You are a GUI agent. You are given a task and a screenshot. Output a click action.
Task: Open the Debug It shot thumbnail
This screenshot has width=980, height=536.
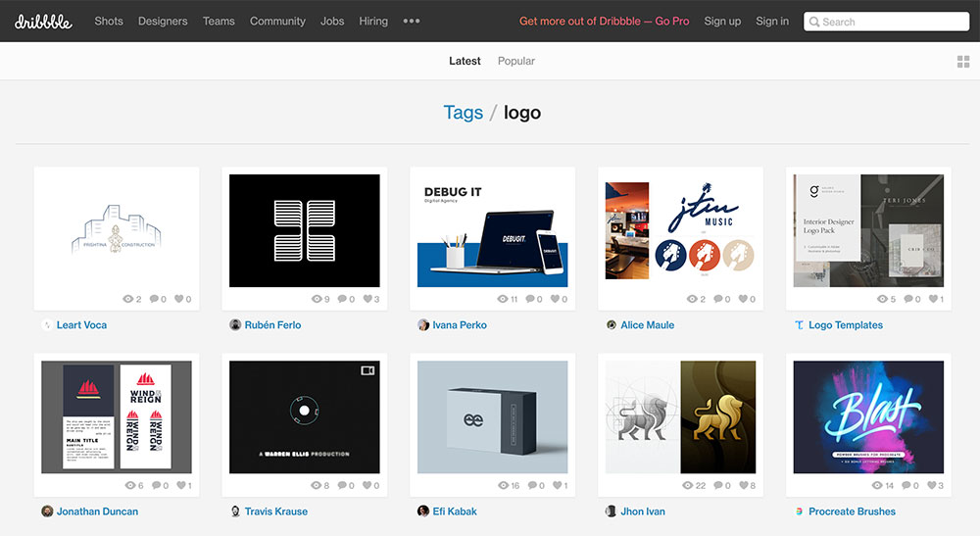(493, 230)
